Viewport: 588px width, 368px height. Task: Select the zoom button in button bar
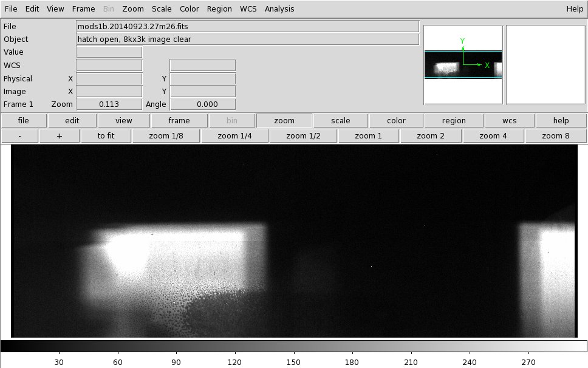tap(284, 121)
